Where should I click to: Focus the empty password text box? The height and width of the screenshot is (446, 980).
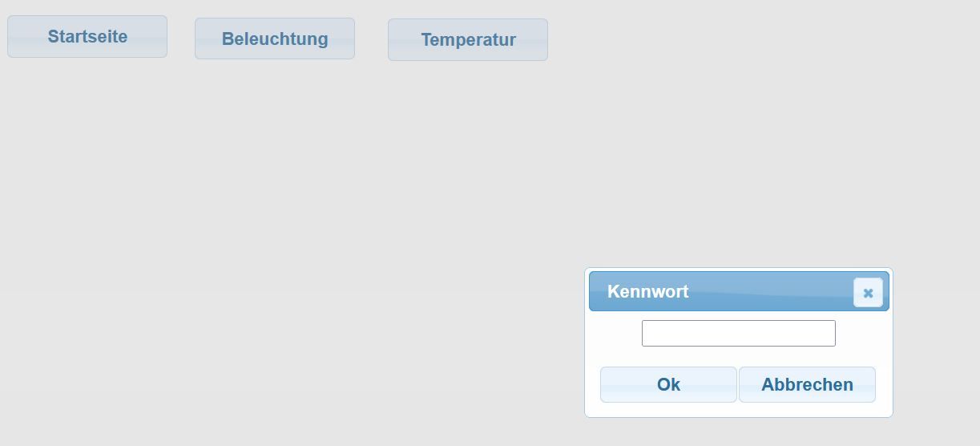tap(738, 333)
